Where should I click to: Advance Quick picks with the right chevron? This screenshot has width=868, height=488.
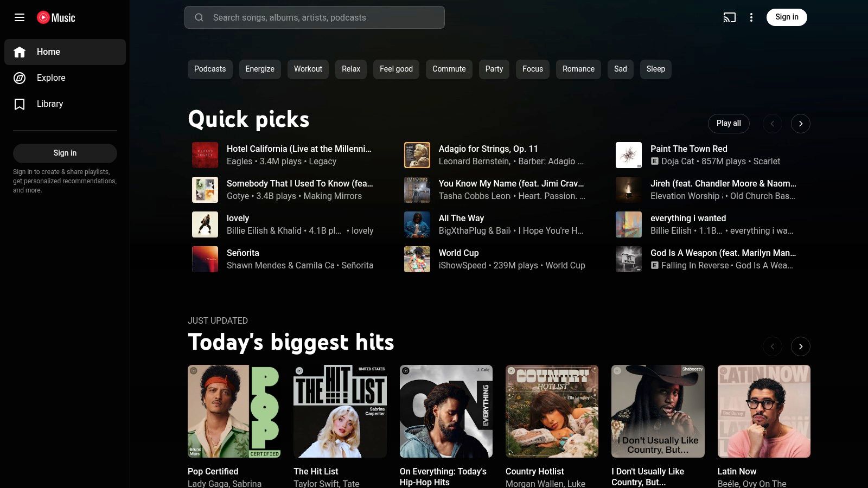pyautogui.click(x=801, y=123)
